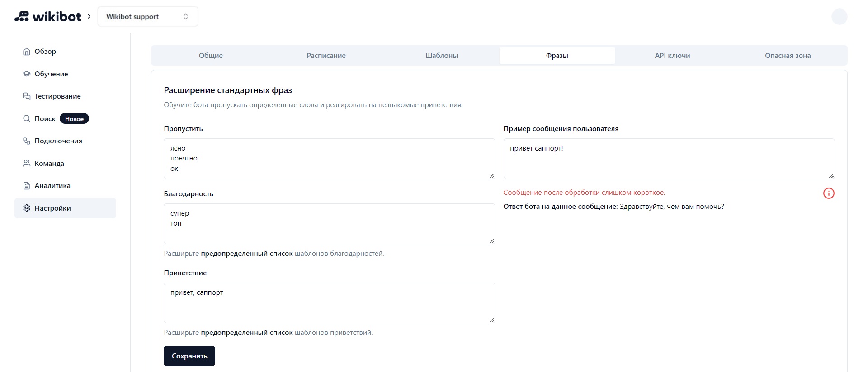The image size is (868, 372).
Task: Open Тестирование chat bubbles icon
Action: [x=27, y=96]
